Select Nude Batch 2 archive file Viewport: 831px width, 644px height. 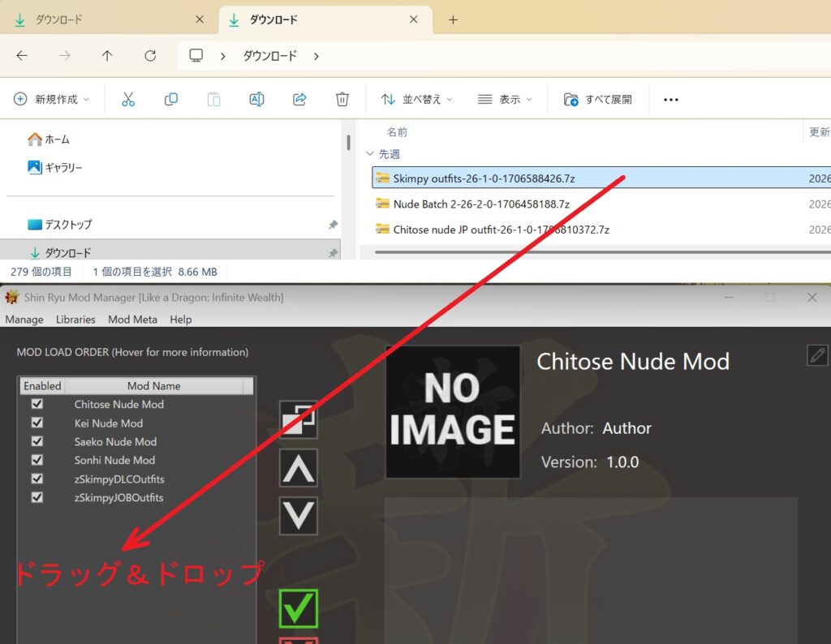click(x=481, y=204)
